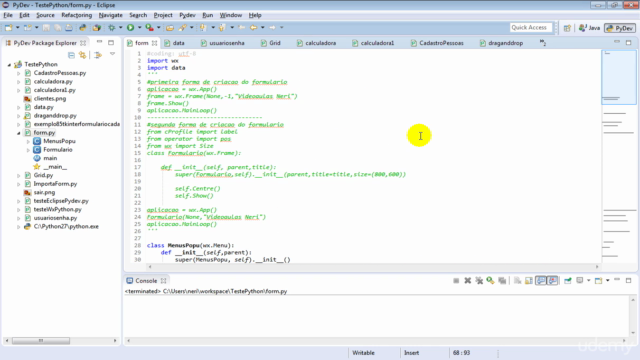Click the Clear Console icon
The height and width of the screenshot is (360, 640).
518,281
